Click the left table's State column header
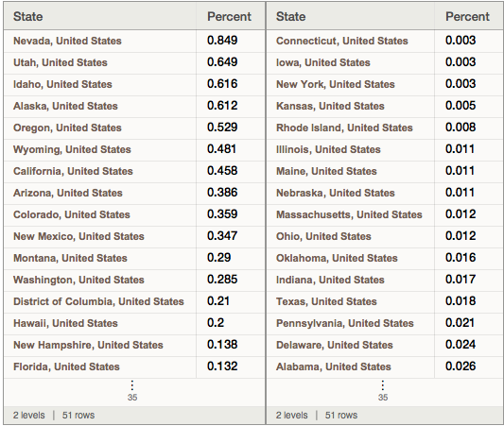 28,17
